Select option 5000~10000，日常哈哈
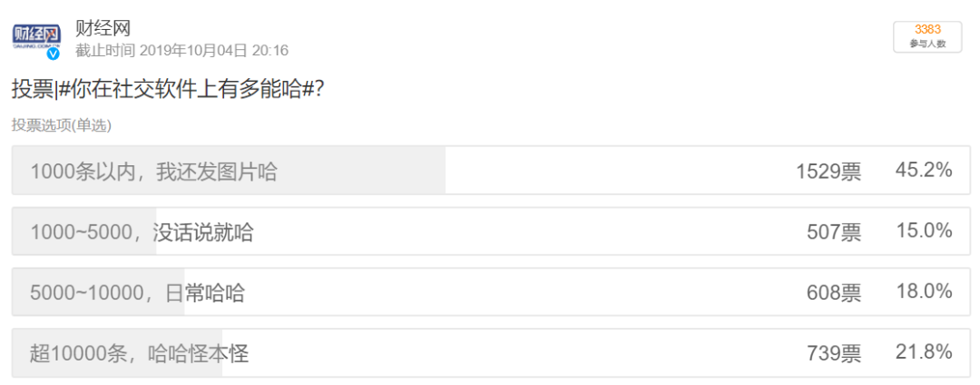 coord(491,291)
